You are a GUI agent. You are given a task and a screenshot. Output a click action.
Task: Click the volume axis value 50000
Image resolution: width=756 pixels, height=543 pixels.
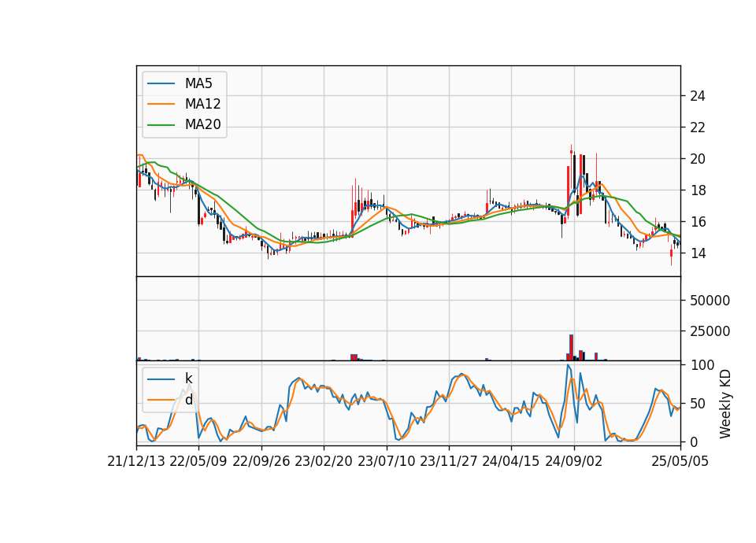tap(710, 301)
